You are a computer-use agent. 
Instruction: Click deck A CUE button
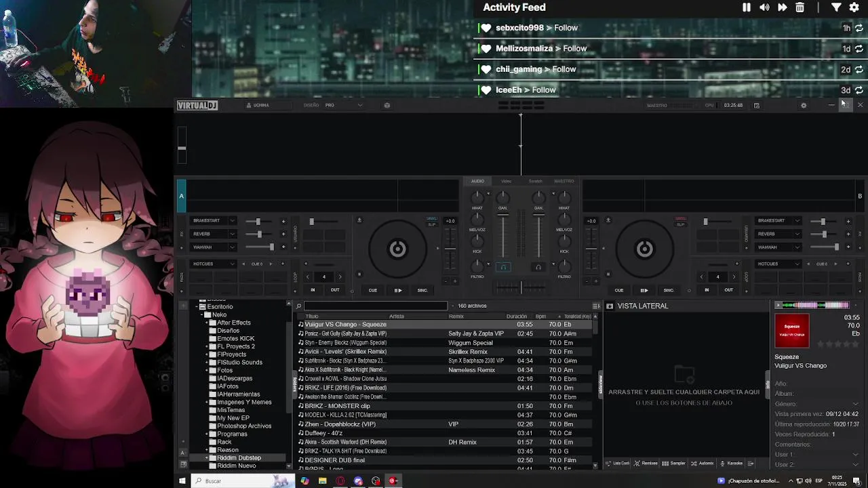click(x=373, y=290)
